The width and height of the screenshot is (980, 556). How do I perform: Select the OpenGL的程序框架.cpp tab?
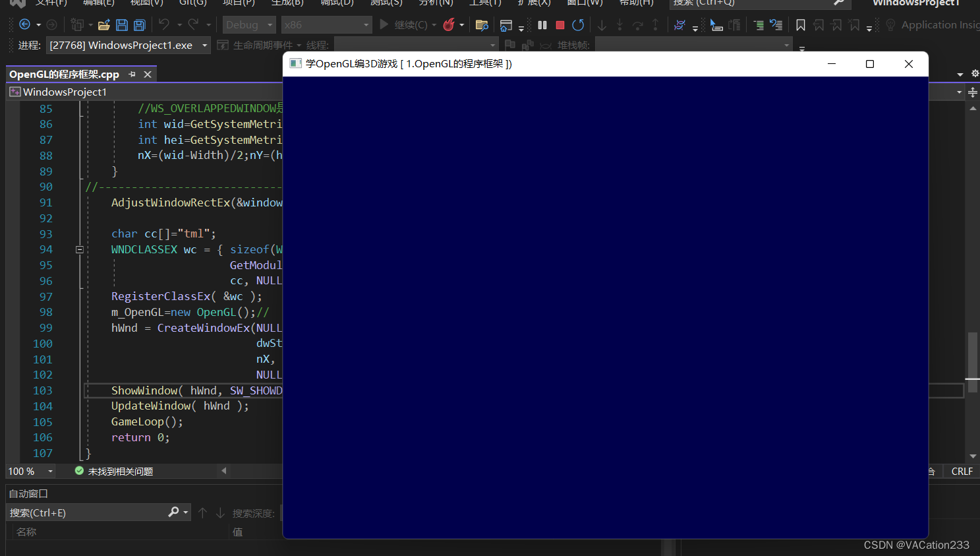click(x=64, y=75)
